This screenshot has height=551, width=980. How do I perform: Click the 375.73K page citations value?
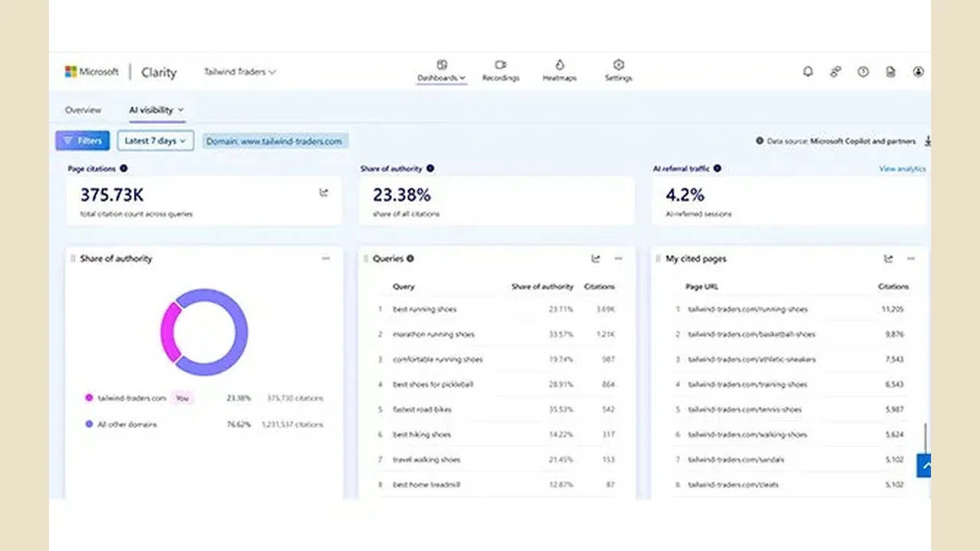(112, 195)
